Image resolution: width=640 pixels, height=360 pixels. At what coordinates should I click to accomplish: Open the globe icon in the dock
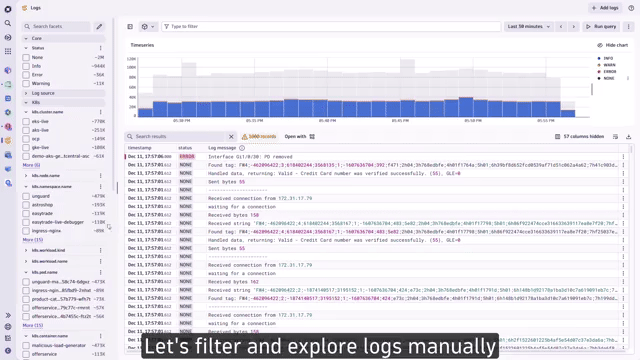coord(8,327)
